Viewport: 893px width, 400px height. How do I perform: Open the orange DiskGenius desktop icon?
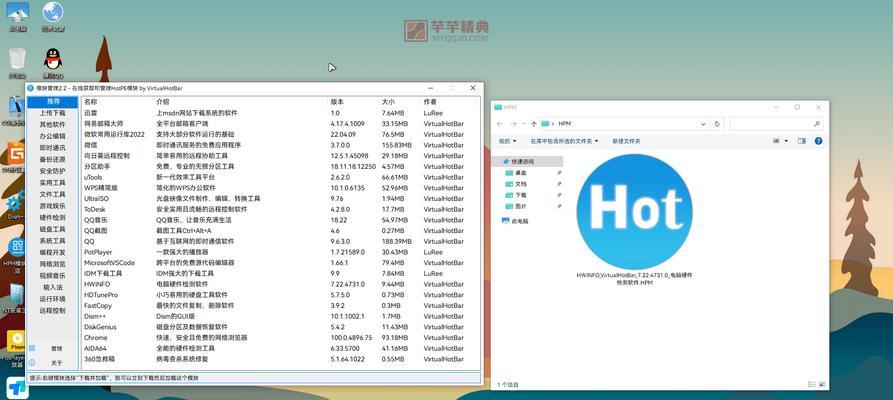pos(15,153)
